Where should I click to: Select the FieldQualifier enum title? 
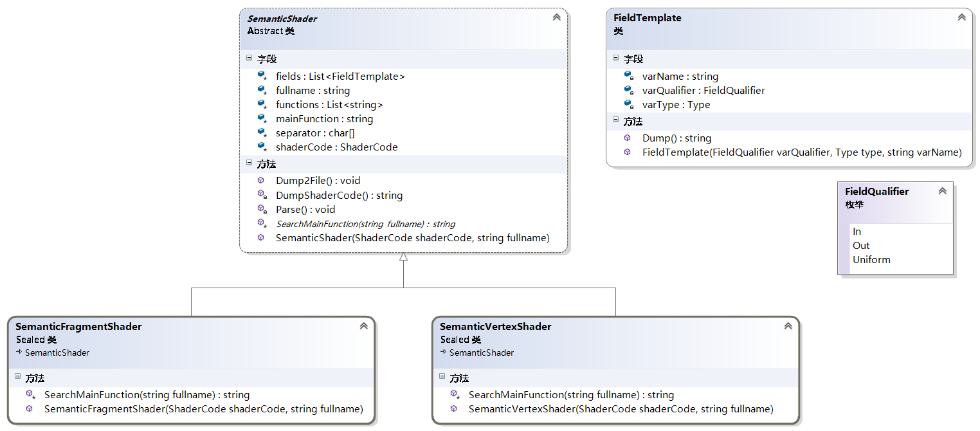click(x=876, y=192)
